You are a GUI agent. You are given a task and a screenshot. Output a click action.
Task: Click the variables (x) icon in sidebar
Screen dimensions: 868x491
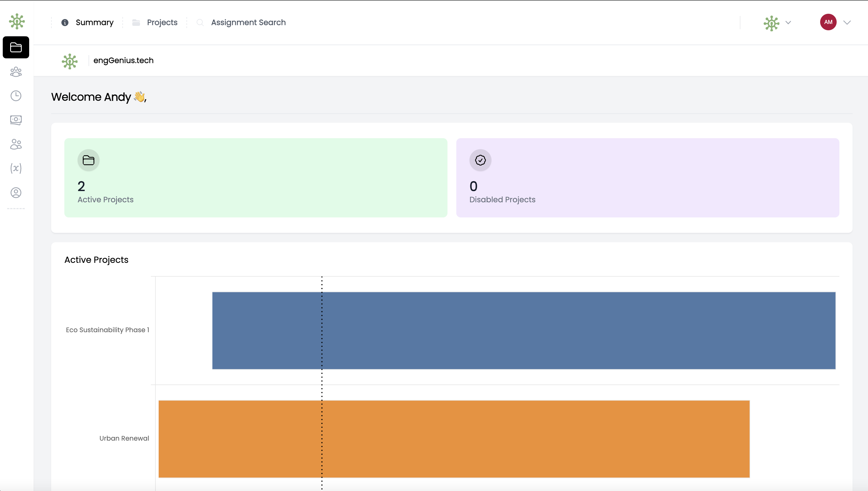pos(16,168)
